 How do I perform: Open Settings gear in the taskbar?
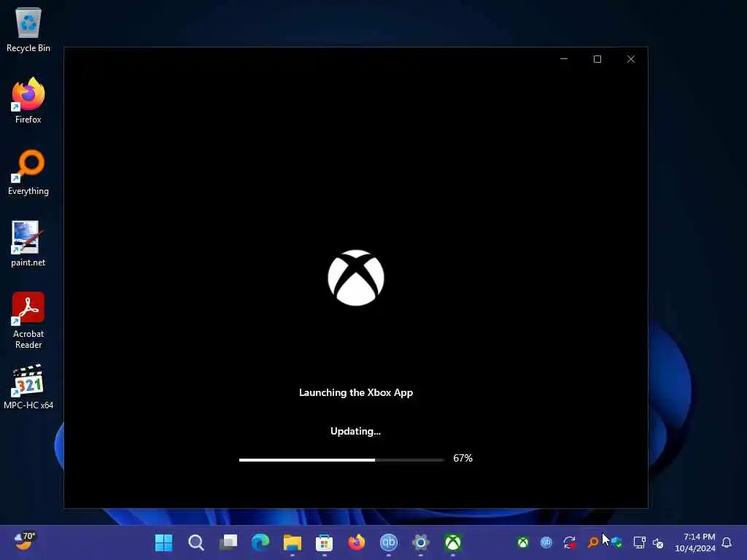421,542
